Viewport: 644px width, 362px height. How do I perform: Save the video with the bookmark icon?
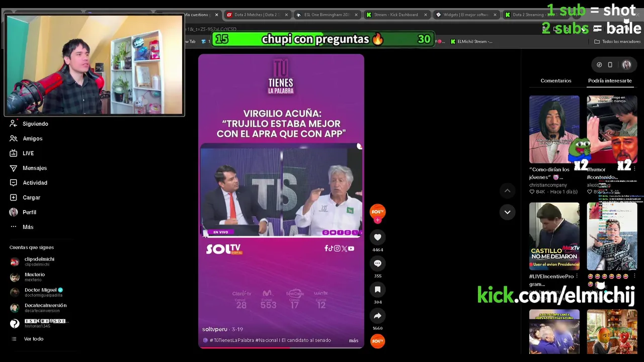click(377, 290)
